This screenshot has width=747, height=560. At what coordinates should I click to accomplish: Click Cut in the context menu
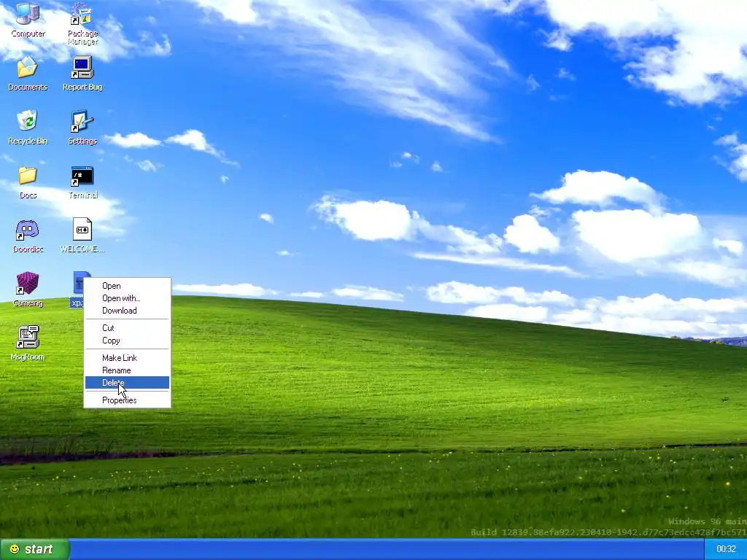point(127,327)
